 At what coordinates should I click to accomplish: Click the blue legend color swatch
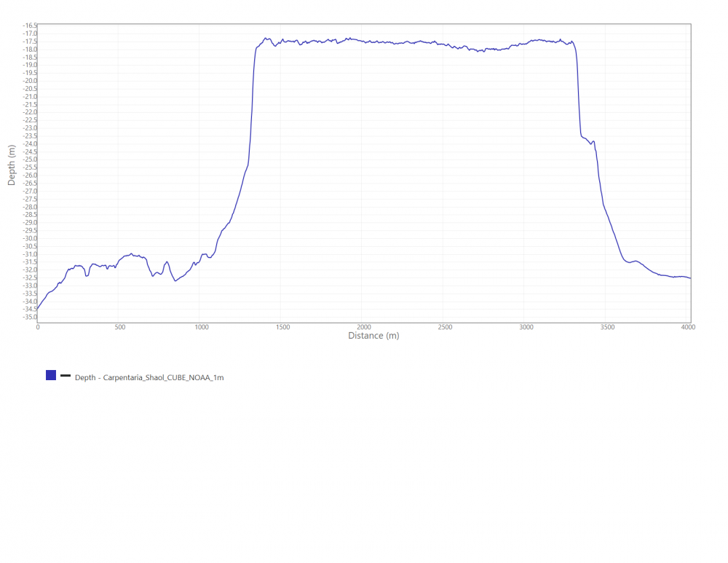click(51, 375)
